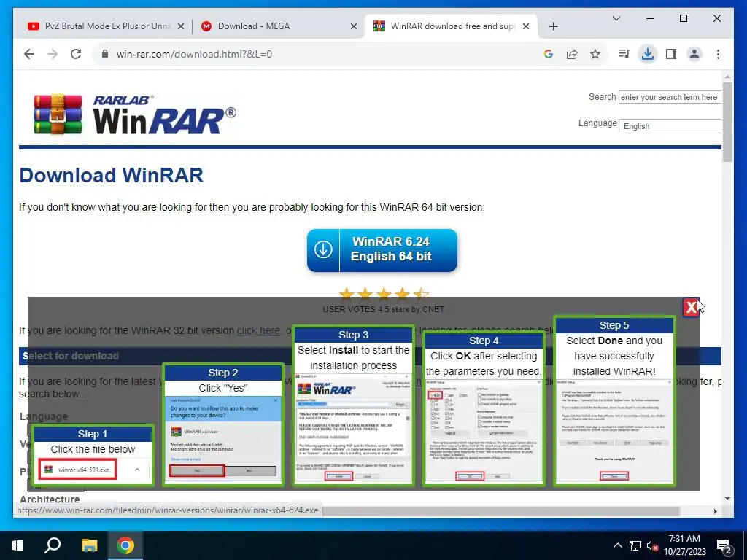This screenshot has height=560, width=747.
Task: Click the browser forward arrow
Action: click(x=53, y=54)
